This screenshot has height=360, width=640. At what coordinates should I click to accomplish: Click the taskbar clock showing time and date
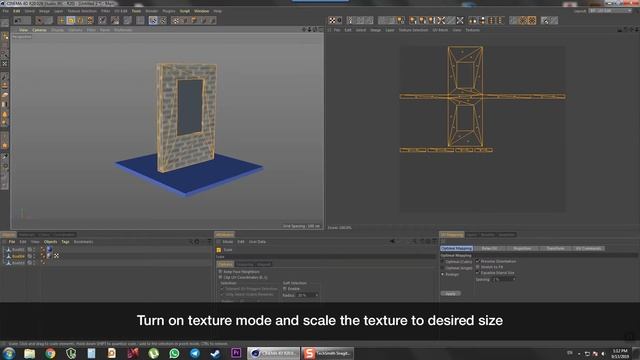pos(620,353)
